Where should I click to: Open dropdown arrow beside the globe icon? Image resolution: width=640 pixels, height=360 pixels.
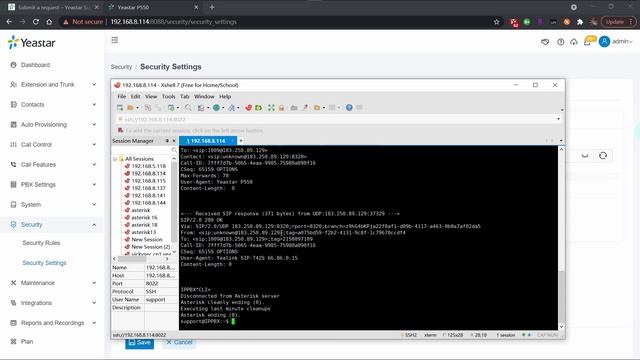click(x=223, y=108)
